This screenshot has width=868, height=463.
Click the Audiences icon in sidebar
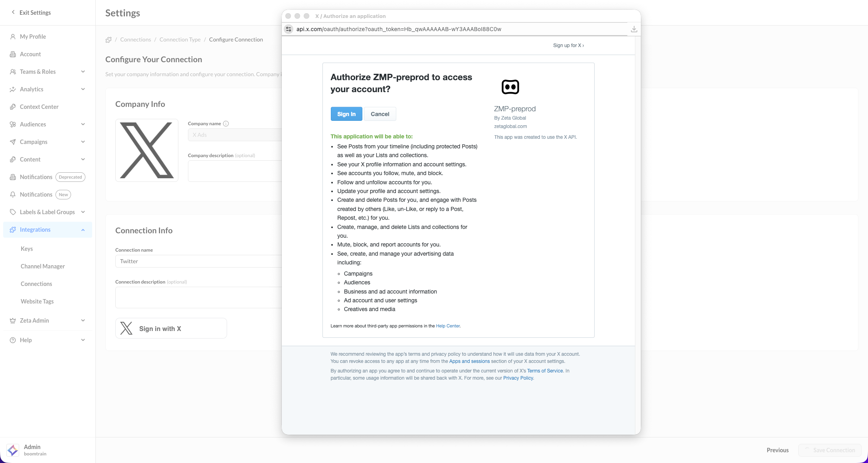13,124
